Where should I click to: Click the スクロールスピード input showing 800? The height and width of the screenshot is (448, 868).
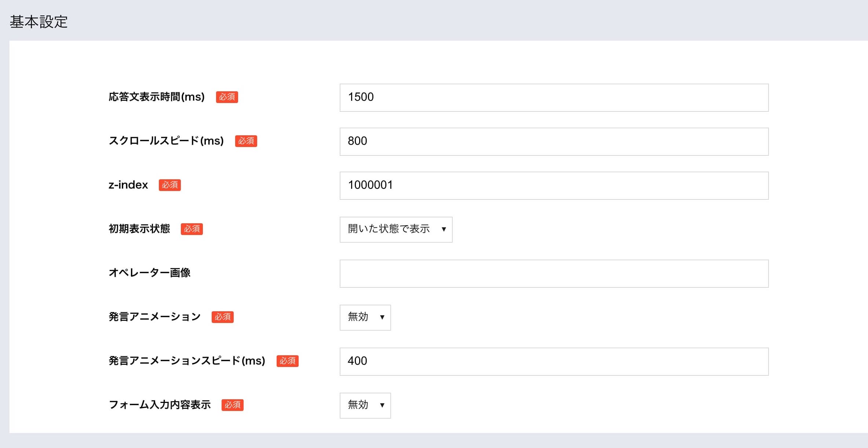[x=554, y=142]
